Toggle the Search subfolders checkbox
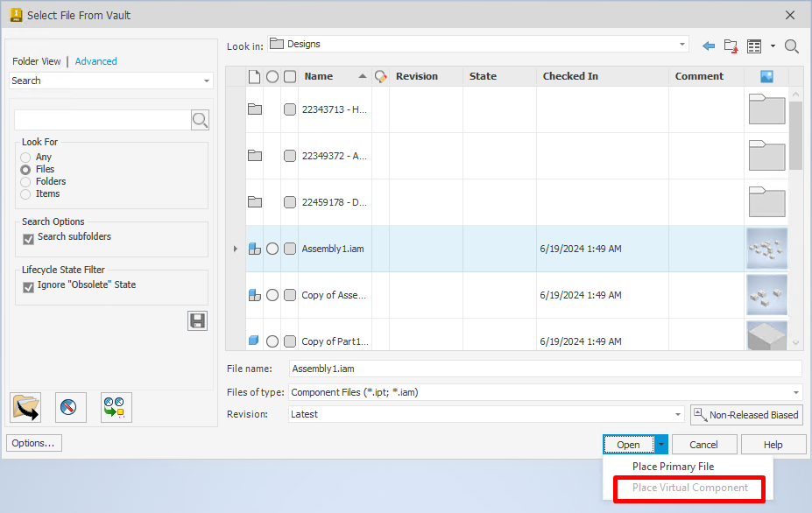 [x=26, y=236]
